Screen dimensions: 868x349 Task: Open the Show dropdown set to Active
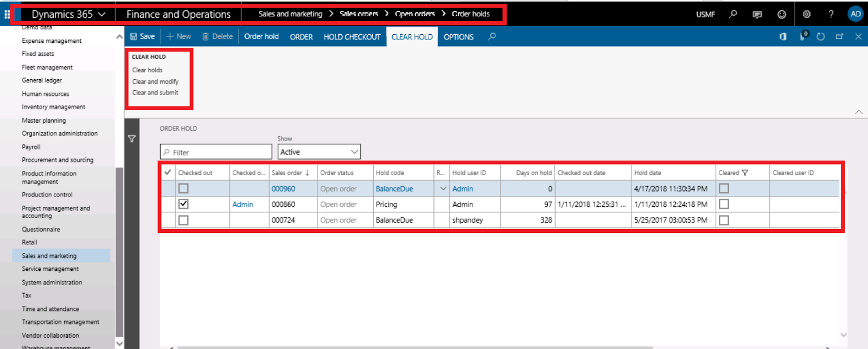319,152
